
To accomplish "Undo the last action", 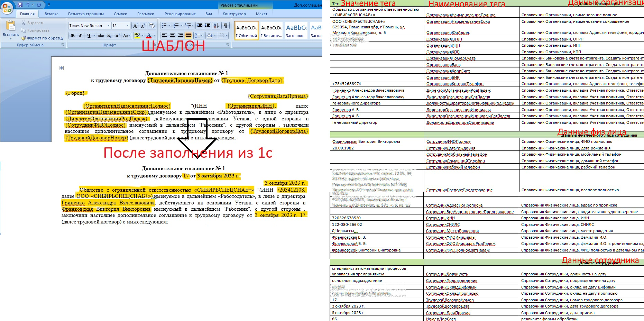I will coord(28,5).
